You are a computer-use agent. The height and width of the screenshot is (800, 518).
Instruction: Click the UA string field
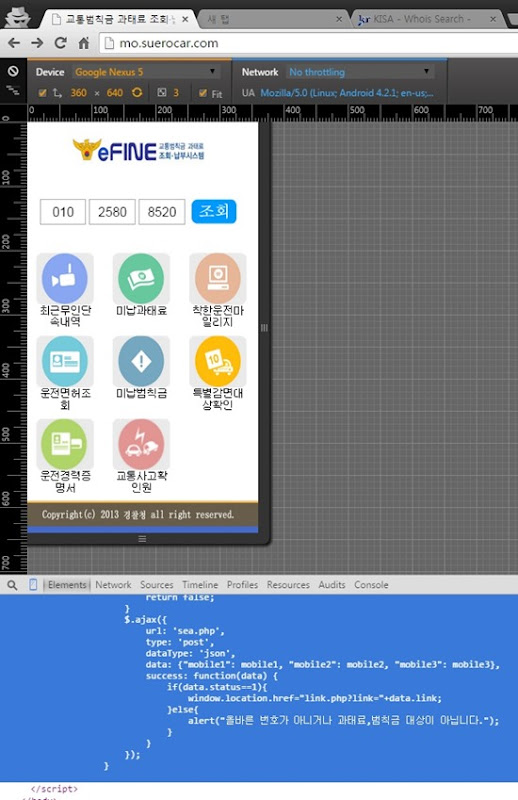coord(347,93)
